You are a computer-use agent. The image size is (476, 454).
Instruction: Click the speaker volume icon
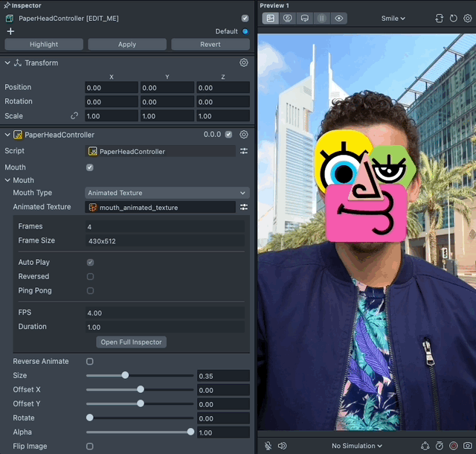point(282,446)
